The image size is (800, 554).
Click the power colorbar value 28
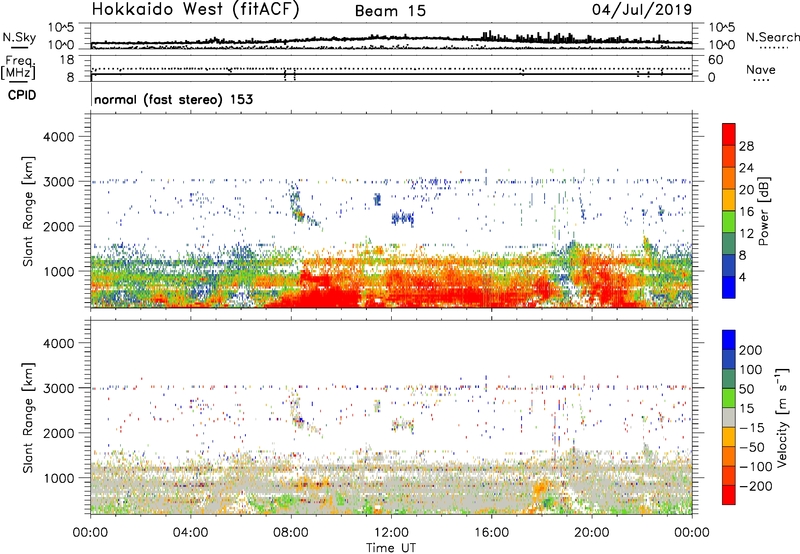[746, 146]
